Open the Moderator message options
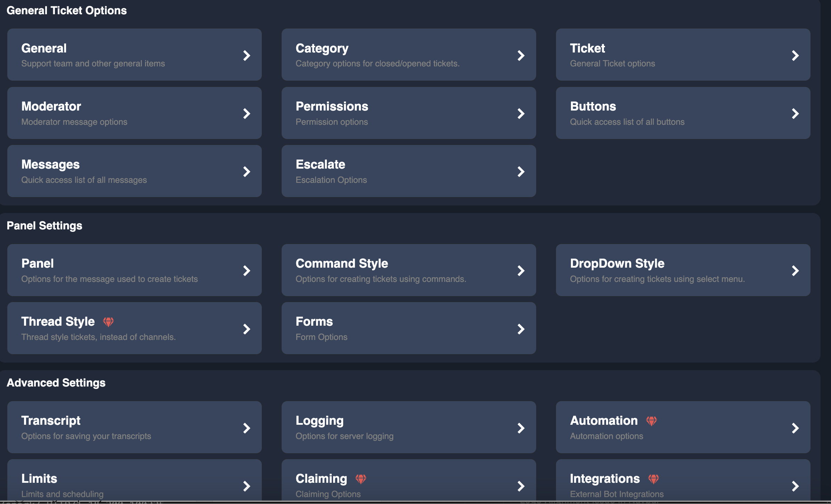Image resolution: width=831 pixels, height=504 pixels. click(134, 113)
